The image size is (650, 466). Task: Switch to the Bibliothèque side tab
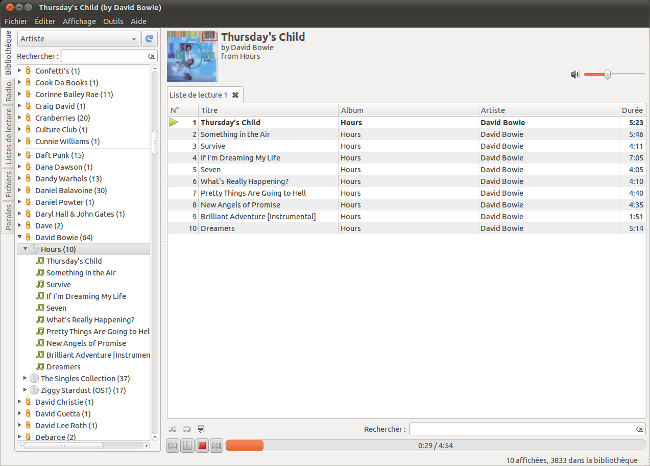(8, 53)
